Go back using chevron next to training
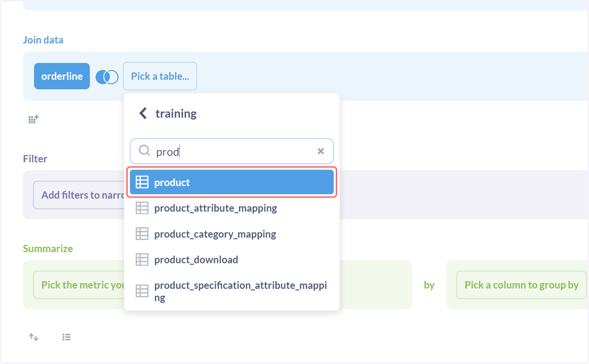The image size is (589, 364). (x=143, y=113)
